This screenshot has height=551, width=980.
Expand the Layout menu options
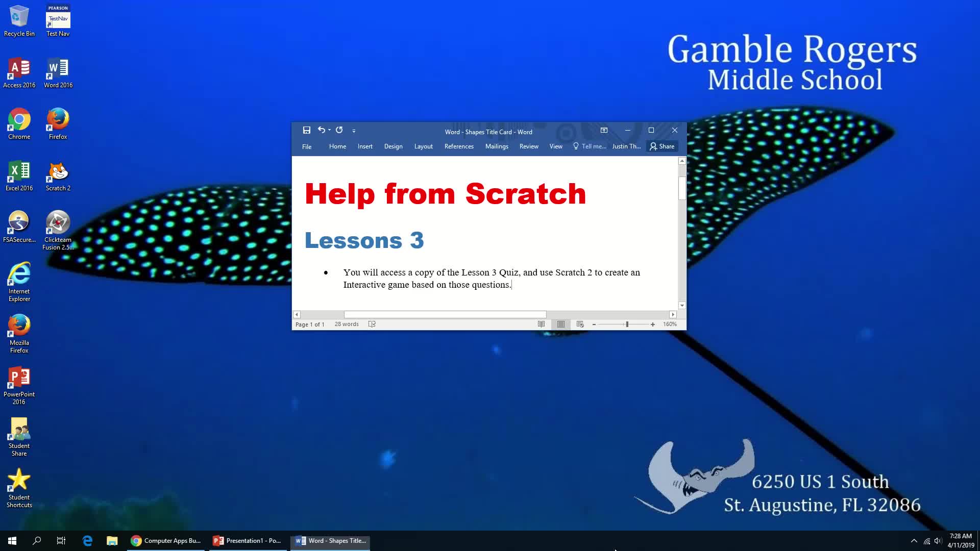(x=423, y=146)
